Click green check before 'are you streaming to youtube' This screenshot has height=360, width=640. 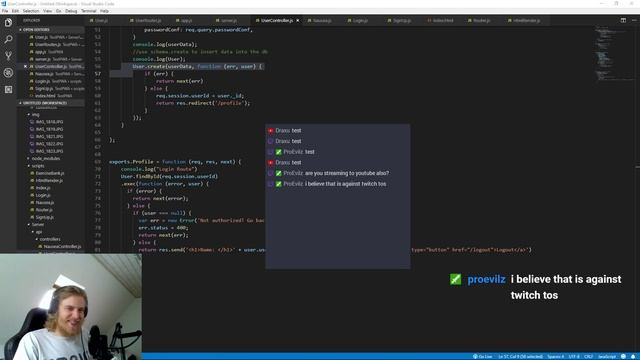coord(279,173)
